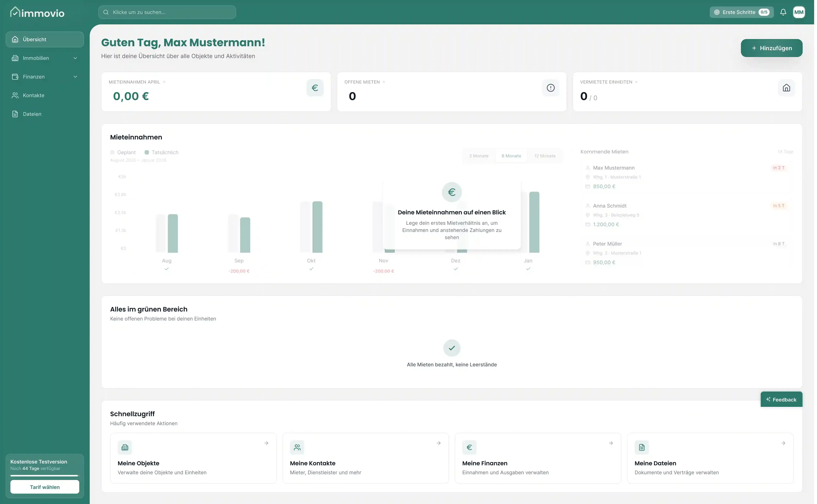Click the euro icon in Mieteinnahmen April card
The image size is (817, 504).
pos(315,88)
